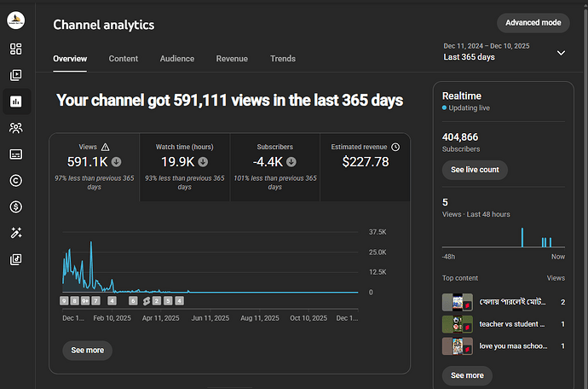
Task: Click the warning triangle beside Views
Action: click(x=106, y=147)
